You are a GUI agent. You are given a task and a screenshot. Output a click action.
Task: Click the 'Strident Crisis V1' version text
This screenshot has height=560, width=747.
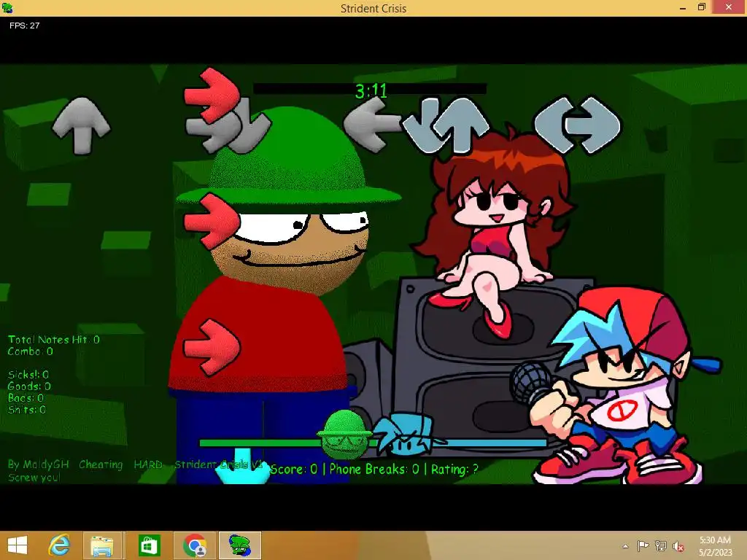pos(219,464)
